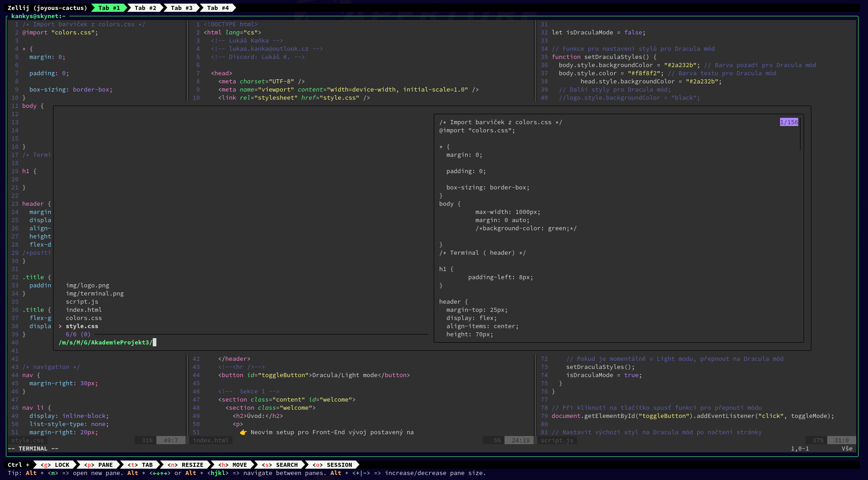Viewport: 868px width, 480px height.
Task: Select RESIZE mode in the status bar
Action: pyautogui.click(x=186, y=465)
